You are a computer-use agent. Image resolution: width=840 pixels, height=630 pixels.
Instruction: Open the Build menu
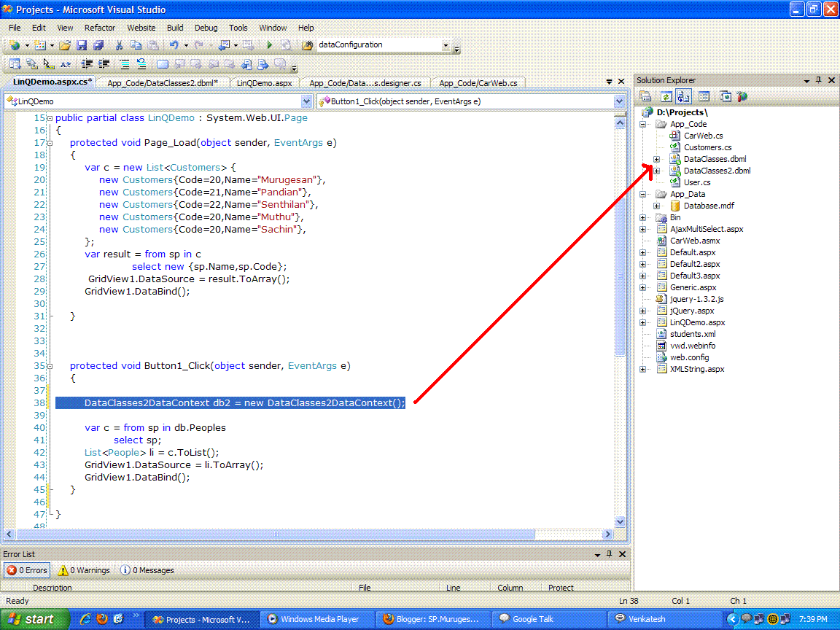(175, 28)
